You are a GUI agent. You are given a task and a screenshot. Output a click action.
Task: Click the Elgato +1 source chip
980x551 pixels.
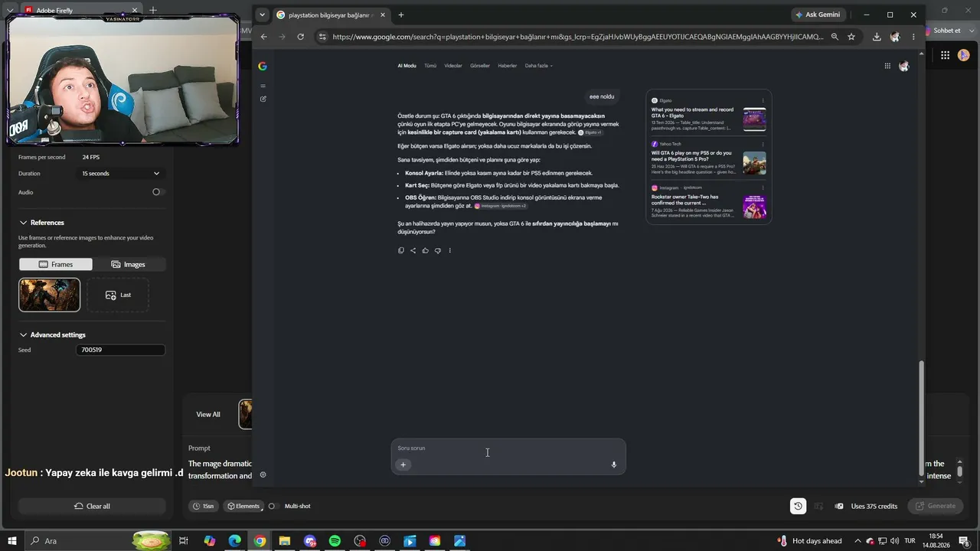click(x=590, y=132)
